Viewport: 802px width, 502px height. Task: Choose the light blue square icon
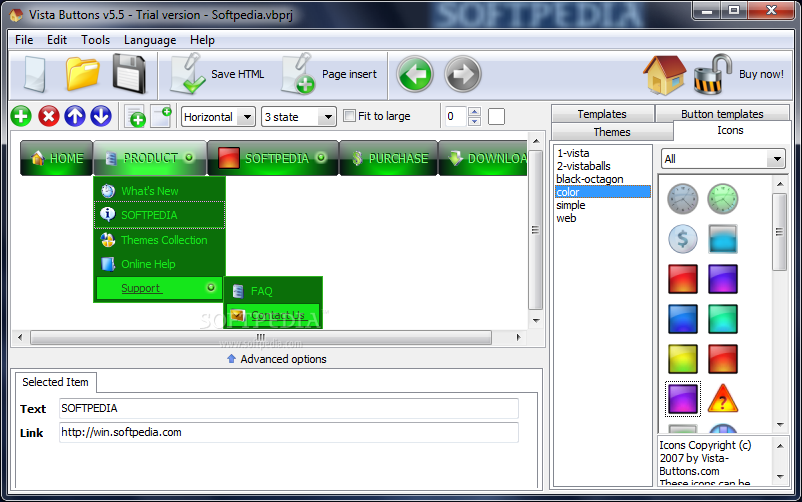tap(722, 238)
